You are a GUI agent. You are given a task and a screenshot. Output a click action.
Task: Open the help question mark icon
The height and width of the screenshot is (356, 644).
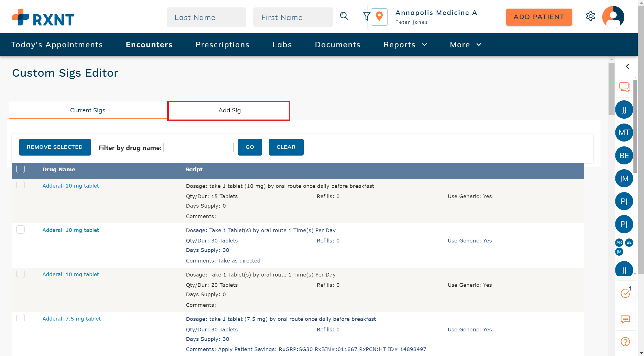[625, 342]
